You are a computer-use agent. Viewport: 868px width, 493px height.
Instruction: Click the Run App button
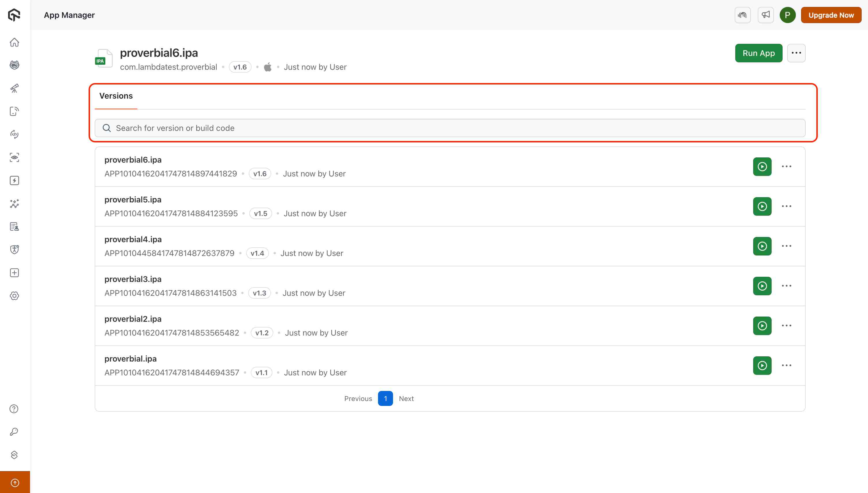[x=758, y=53]
